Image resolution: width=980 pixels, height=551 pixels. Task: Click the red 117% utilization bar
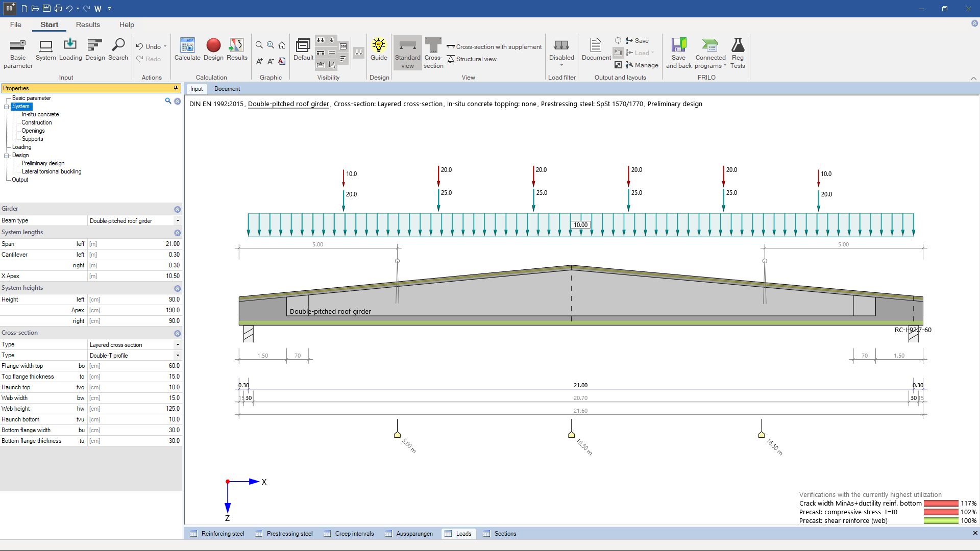[942, 504]
